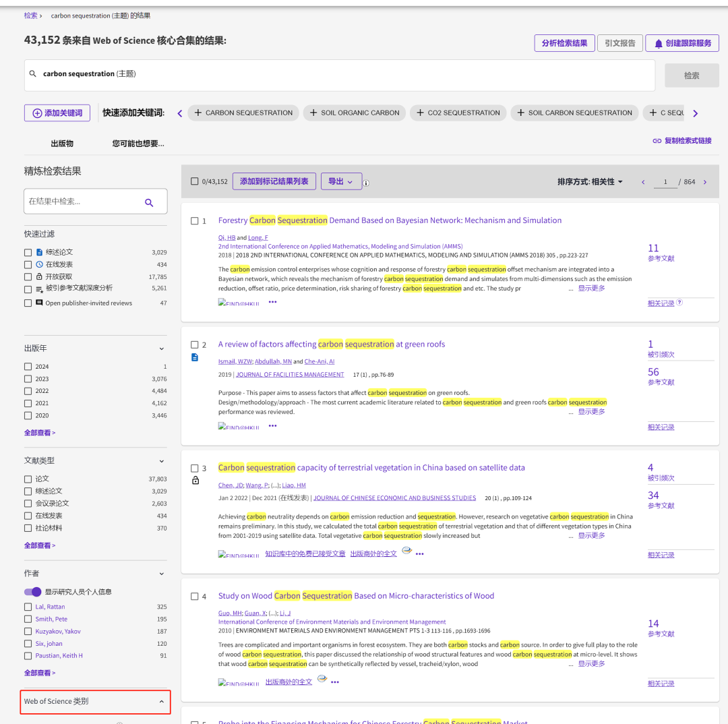Open the export dropdown menu
728x724 pixels.
[341, 181]
